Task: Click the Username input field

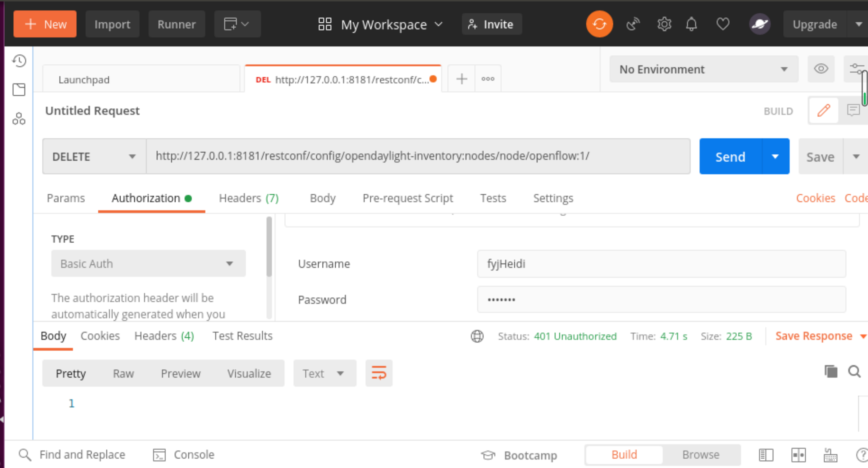Action: point(661,264)
